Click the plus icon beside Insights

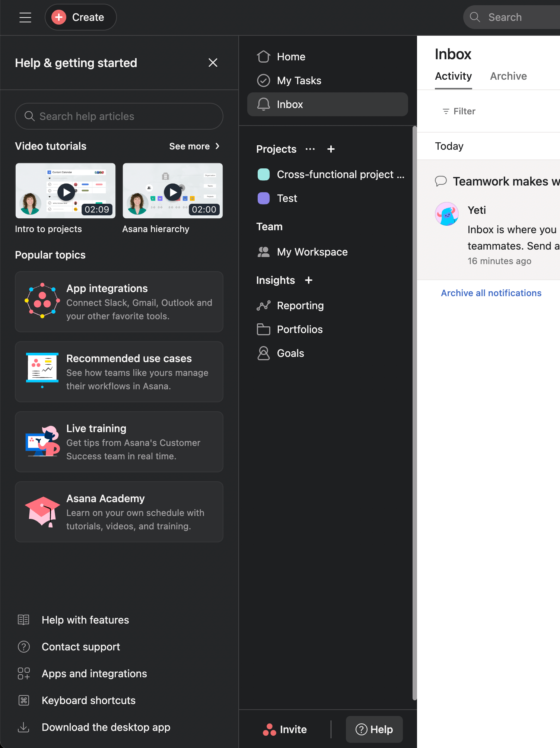308,280
